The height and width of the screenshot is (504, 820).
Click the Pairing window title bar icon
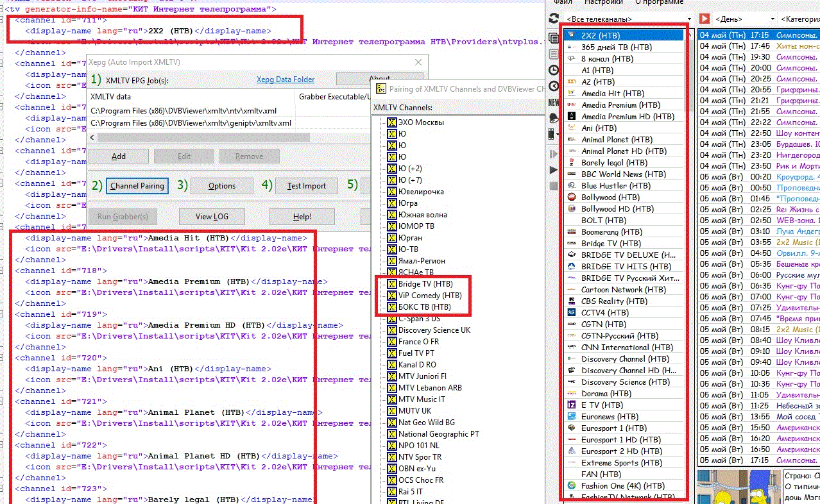[381, 89]
